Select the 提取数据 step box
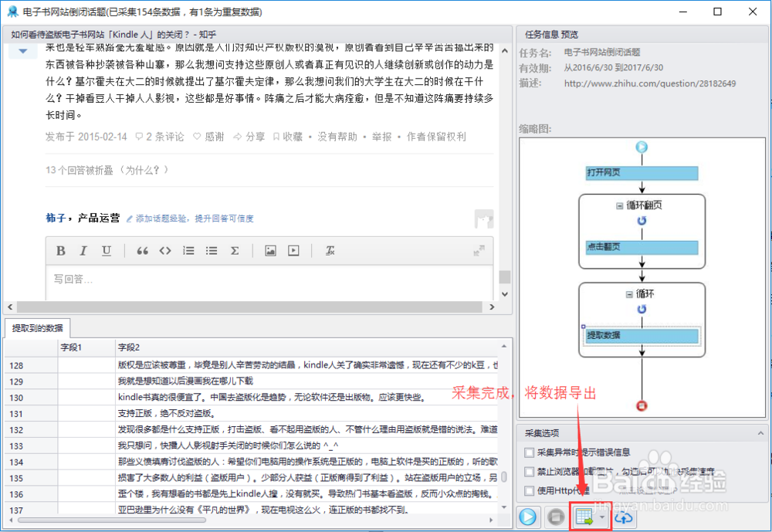Screen dimensions: 772x532 tap(642, 335)
